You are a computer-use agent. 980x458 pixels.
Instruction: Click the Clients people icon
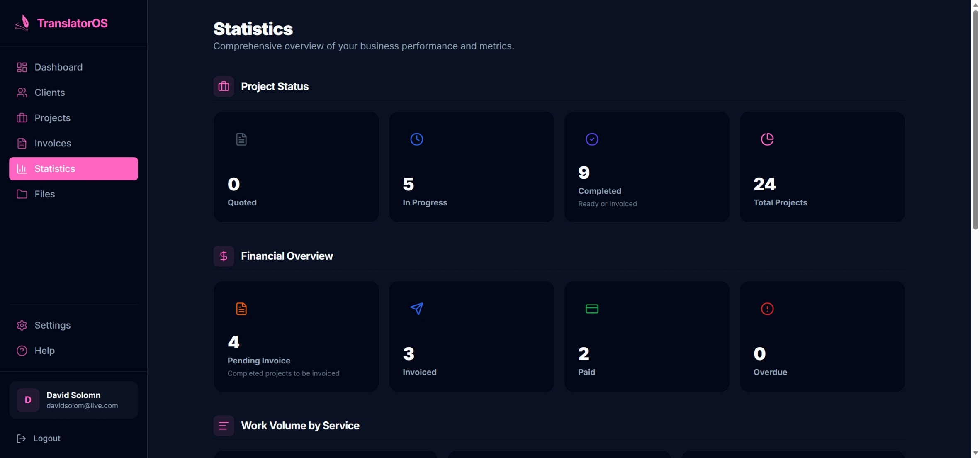pos(22,93)
